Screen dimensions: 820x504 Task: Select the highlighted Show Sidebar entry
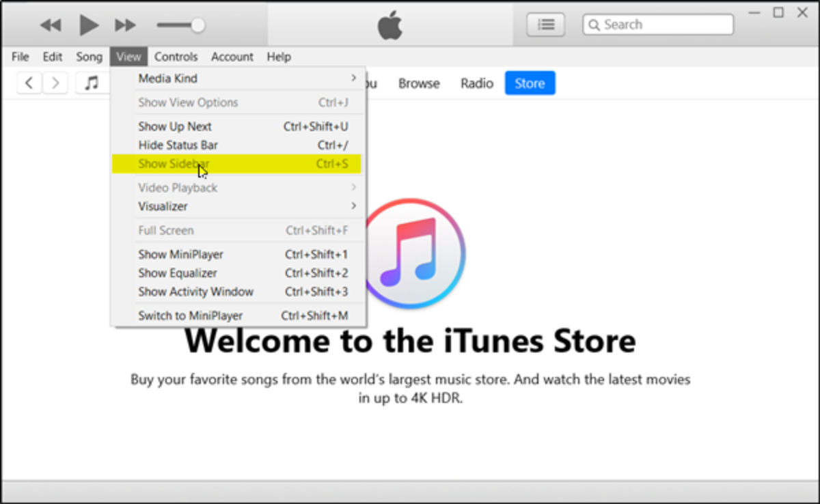click(236, 164)
